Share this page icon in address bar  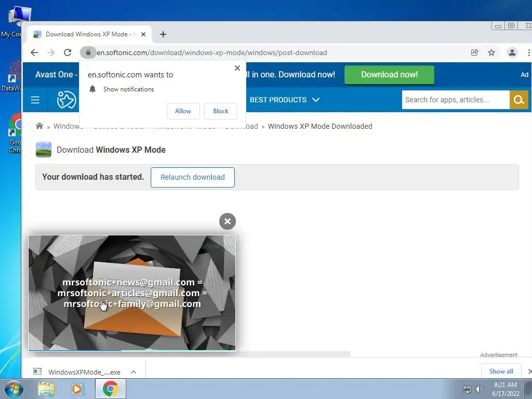(x=475, y=52)
